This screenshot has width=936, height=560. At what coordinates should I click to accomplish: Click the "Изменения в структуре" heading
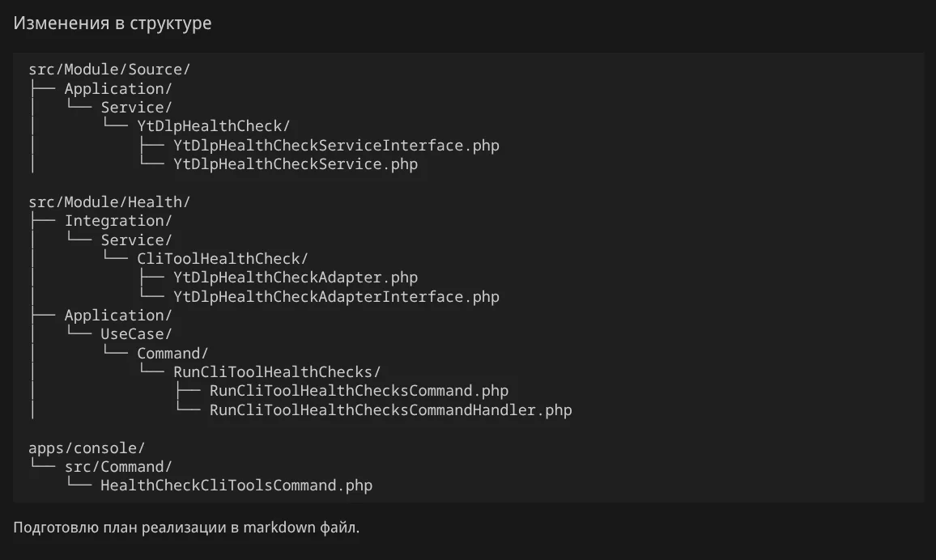point(112,23)
